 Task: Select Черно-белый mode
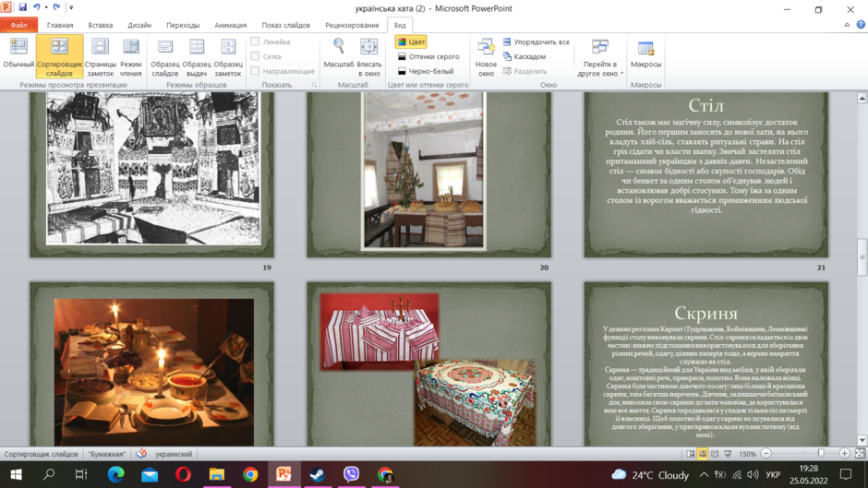pyautogui.click(x=426, y=71)
